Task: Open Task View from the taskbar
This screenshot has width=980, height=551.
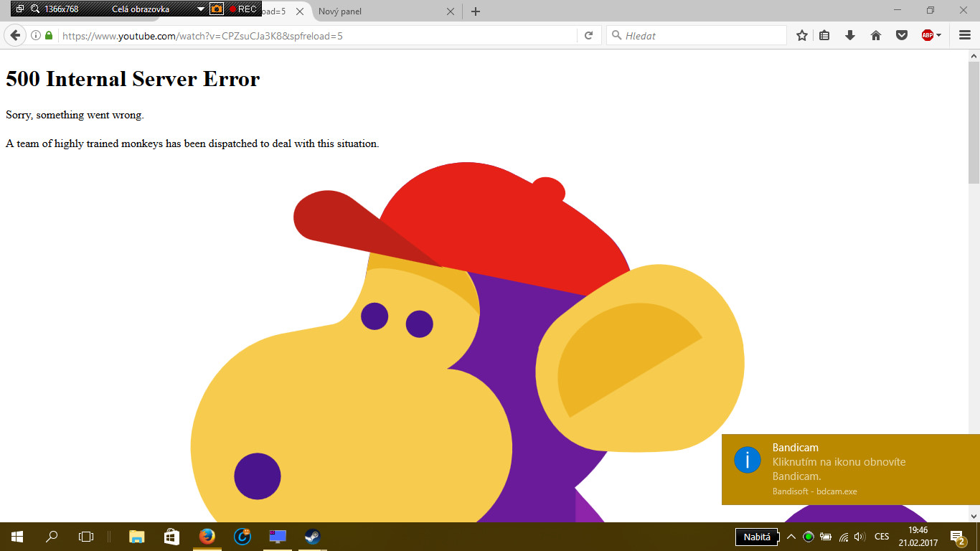Action: point(86,537)
